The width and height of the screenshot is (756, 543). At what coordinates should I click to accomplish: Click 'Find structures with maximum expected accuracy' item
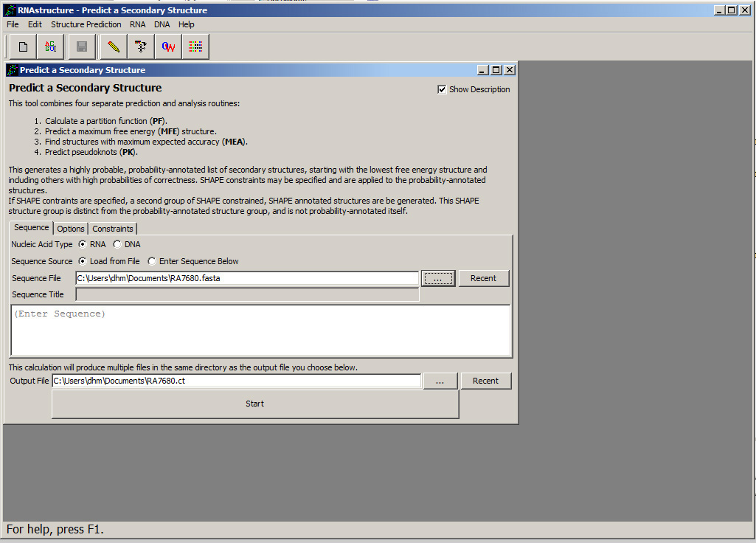[x=146, y=142]
